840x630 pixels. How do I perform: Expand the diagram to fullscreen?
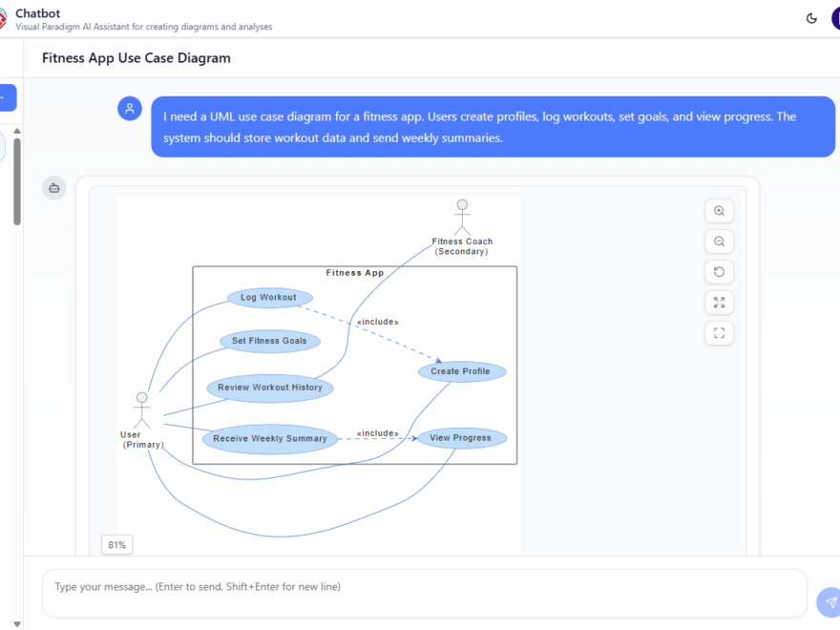(x=719, y=302)
